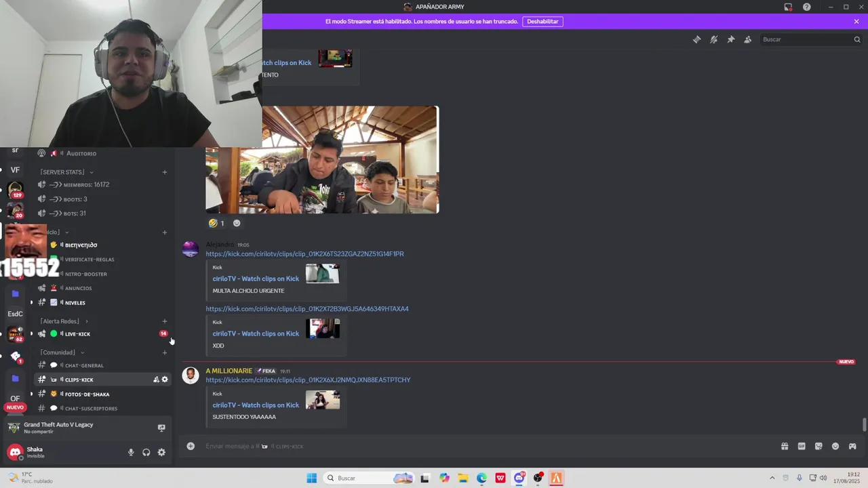
Task: Expand LIVE-KICK channel threads arrow
Action: (31, 333)
